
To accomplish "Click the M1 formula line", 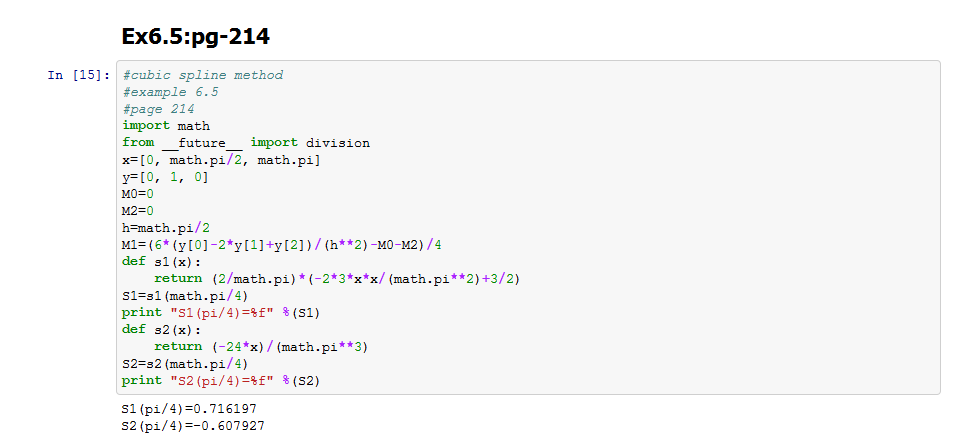I will coord(282,245).
